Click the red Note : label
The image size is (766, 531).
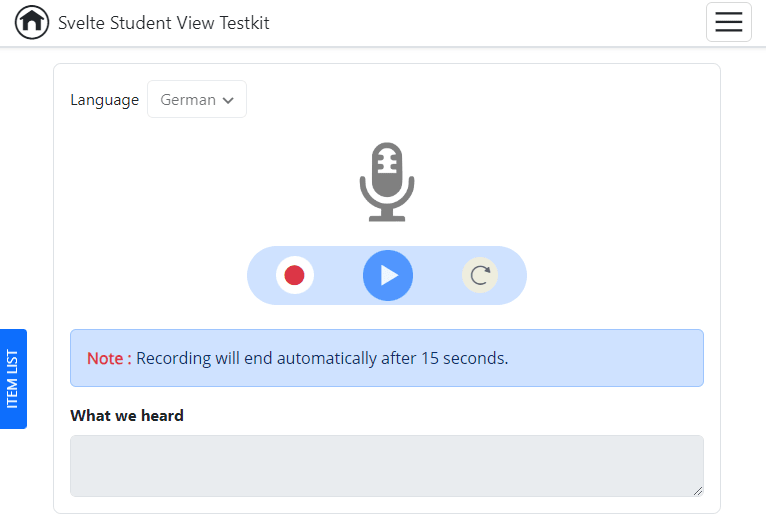click(108, 358)
